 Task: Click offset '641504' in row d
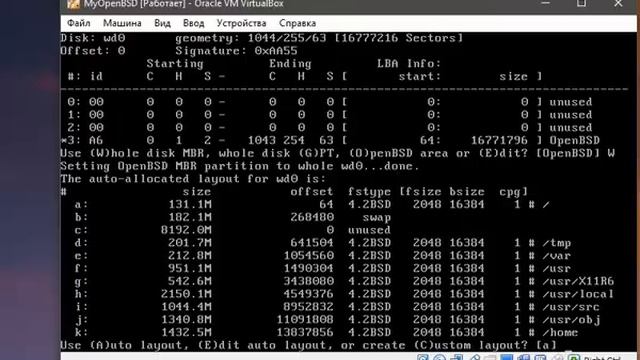[x=312, y=243]
